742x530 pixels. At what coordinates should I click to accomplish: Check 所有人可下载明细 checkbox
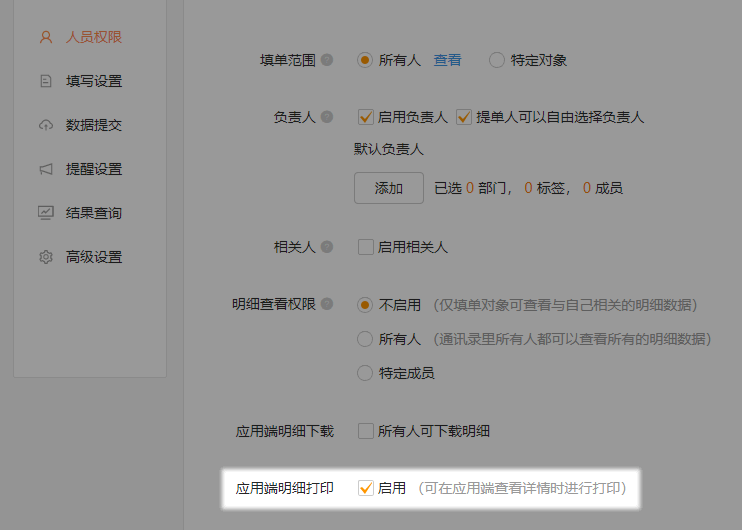point(365,431)
